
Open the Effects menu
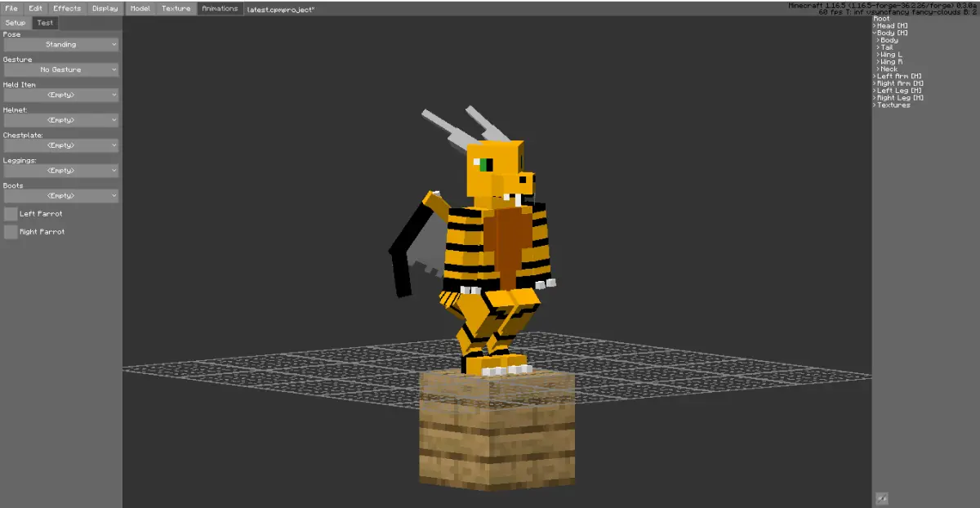[x=67, y=8]
